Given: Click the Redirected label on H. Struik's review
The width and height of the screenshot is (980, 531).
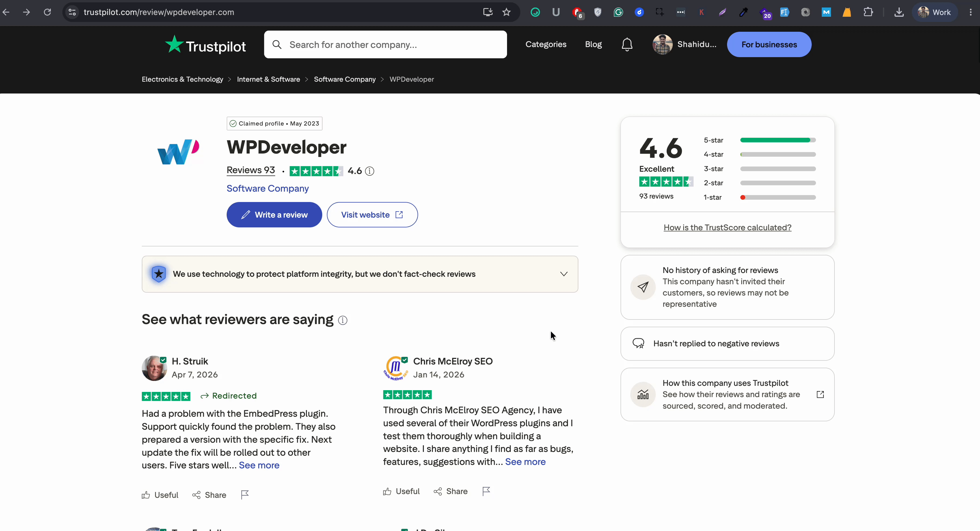Looking at the screenshot, I should click(229, 396).
